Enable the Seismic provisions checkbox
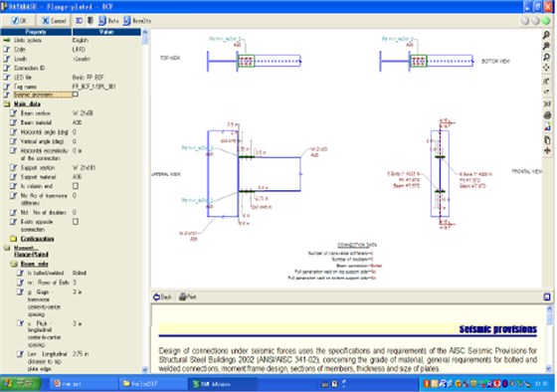Viewport: 557px width, 392px height. point(76,95)
